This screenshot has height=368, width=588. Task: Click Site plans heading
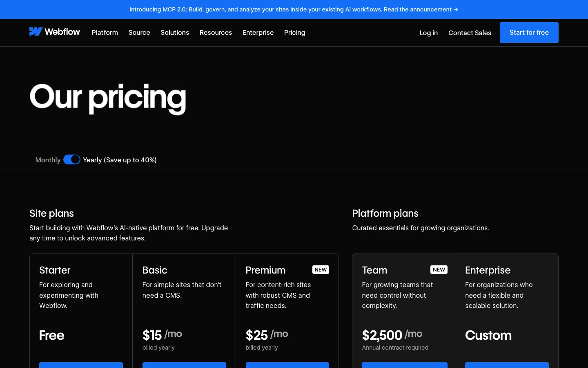(51, 213)
